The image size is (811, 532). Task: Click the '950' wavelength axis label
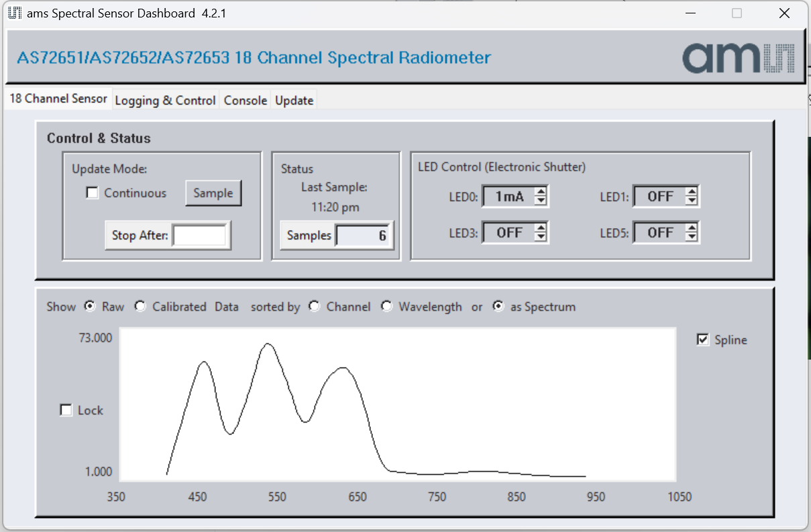[x=596, y=497]
